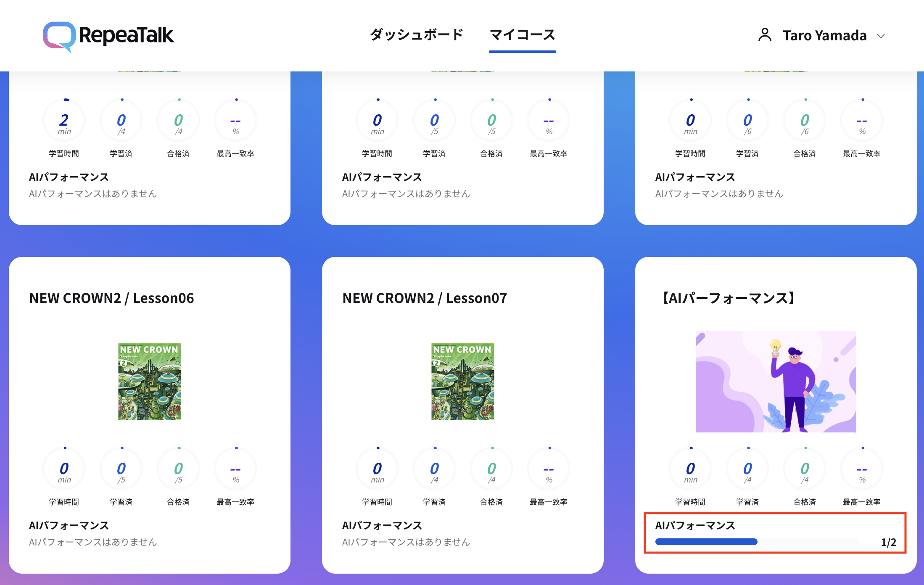Open NEW CROWN2 / Lesson07 course title
This screenshot has width=924, height=585.
click(425, 298)
